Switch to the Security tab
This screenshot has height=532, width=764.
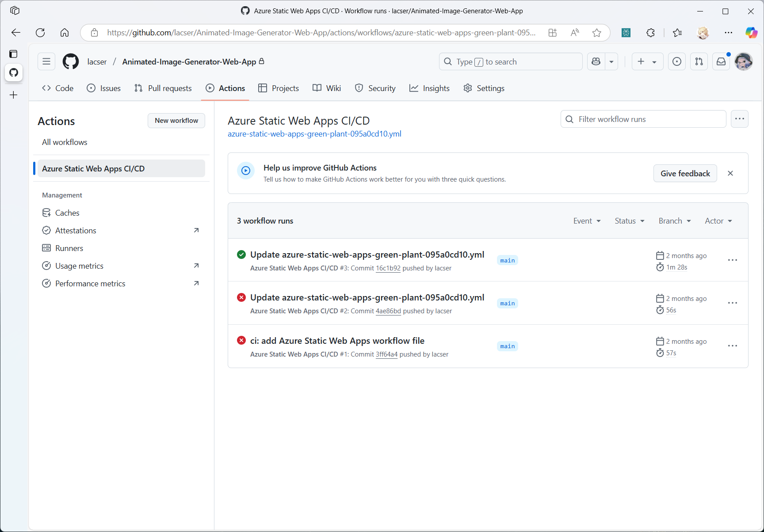point(375,88)
